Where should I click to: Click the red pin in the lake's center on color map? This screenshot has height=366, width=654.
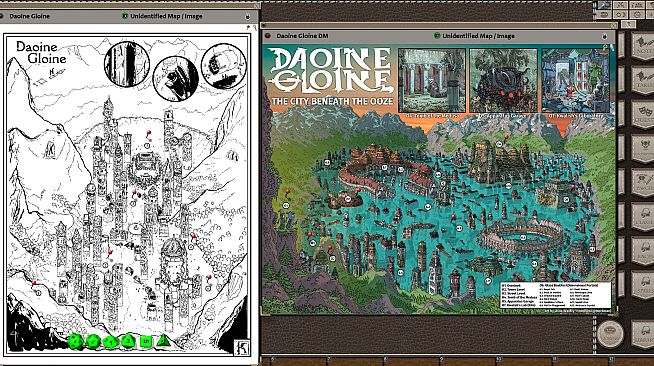click(453, 218)
